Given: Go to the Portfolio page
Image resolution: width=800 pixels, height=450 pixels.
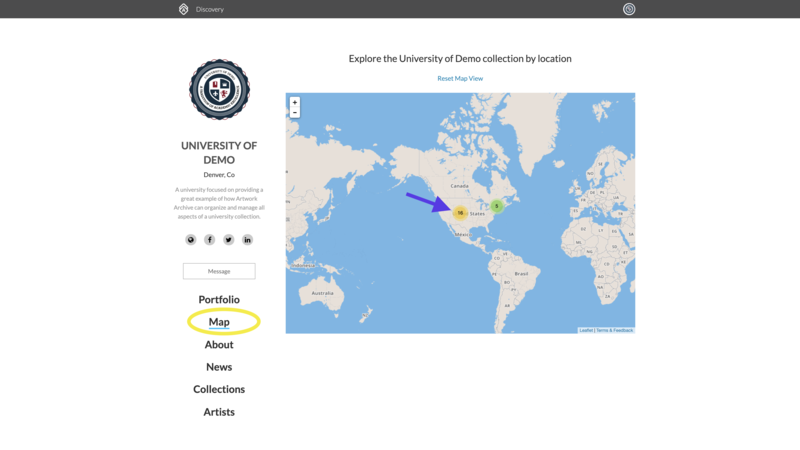Looking at the screenshot, I should (219, 300).
